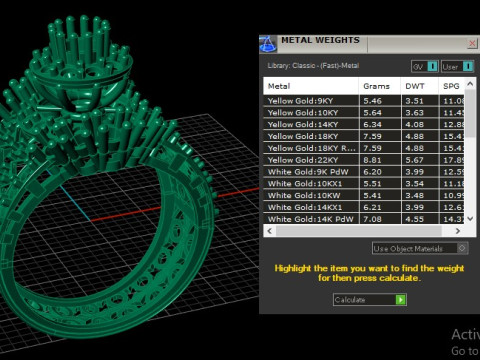Click the 5.41 grams value
The width and height of the screenshot is (480, 360).
tap(372, 196)
